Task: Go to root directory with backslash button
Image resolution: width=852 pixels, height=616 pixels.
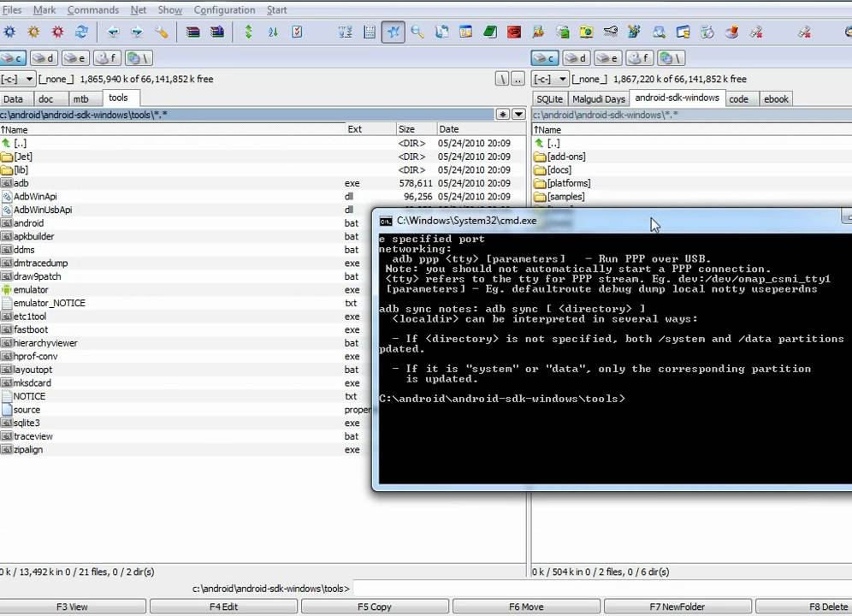Action: 502,79
